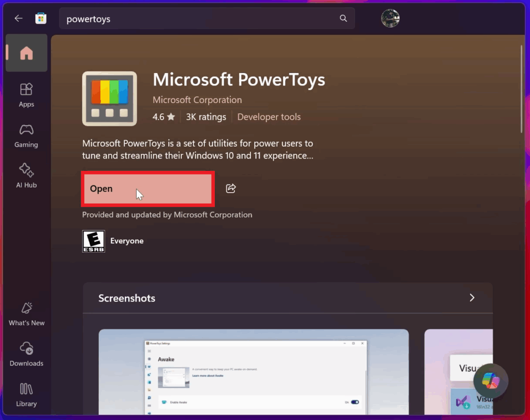Open the Gaming section

(x=26, y=136)
